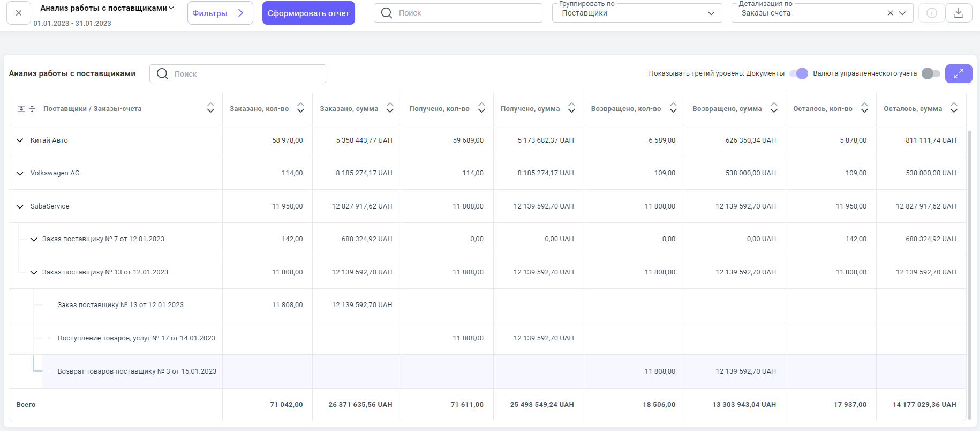Click the collapse all rows icon
This screenshot has height=431, width=980.
click(32, 109)
